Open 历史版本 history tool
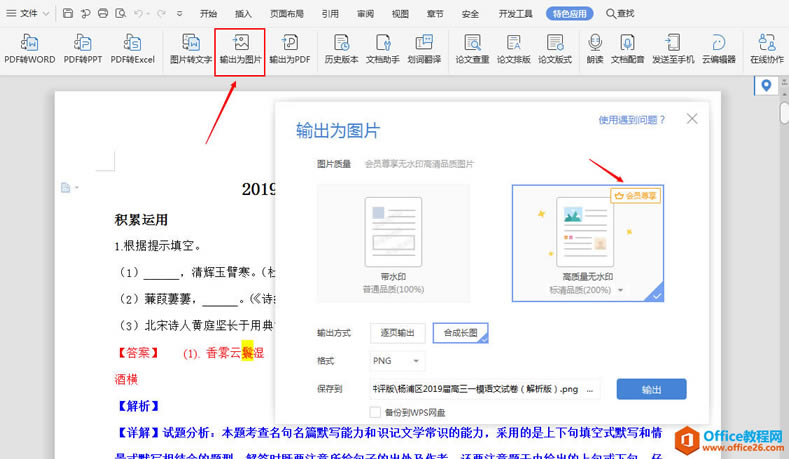This screenshot has height=459, width=789. [341, 49]
